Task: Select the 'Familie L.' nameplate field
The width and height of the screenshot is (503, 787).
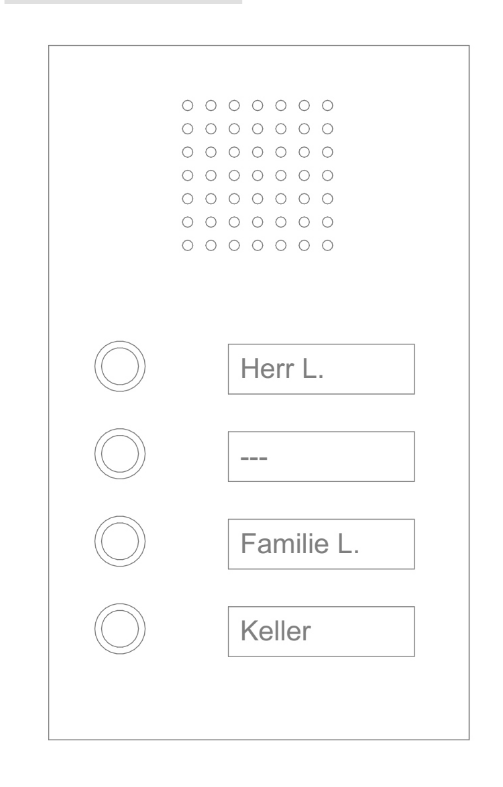Action: [x=321, y=544]
